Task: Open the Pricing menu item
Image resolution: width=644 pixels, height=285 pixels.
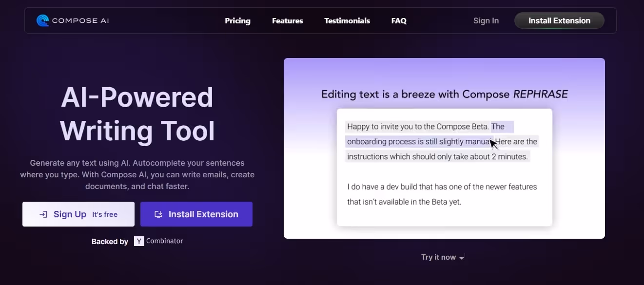Action: 237,21
